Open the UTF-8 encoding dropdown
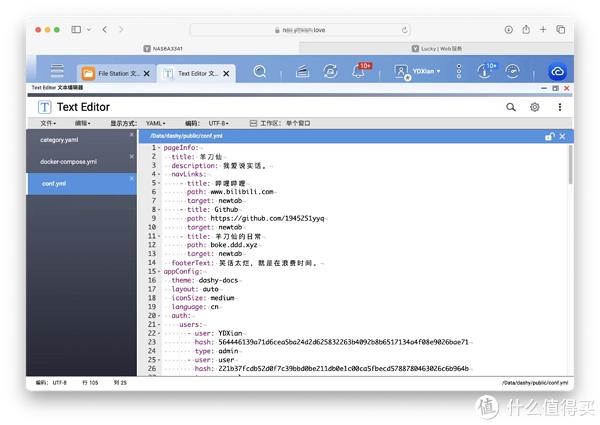Image resolution: width=600 pixels, height=425 pixels. (218, 123)
